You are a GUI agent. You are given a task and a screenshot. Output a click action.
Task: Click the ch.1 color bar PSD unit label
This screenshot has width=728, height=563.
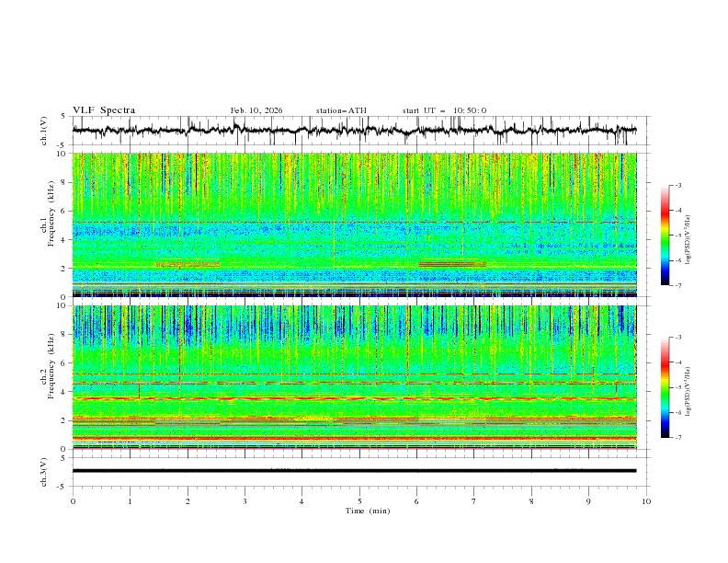tap(688, 240)
